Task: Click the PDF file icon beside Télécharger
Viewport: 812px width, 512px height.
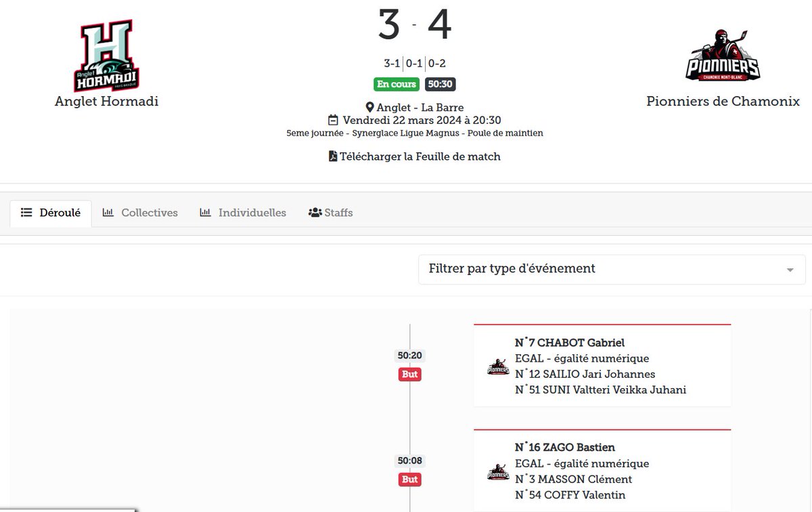Action: coord(332,156)
